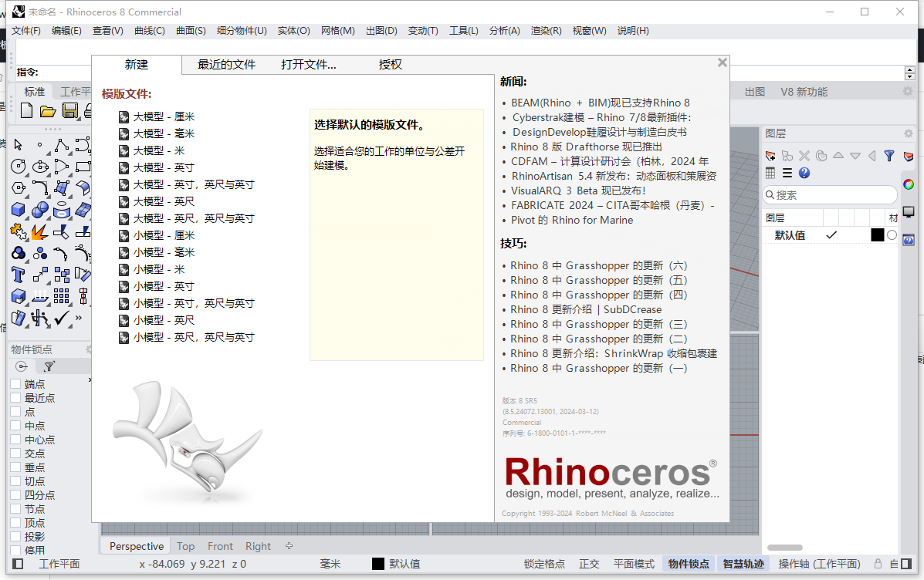Select the rectangular Array tool
Viewport: 924px width, 580px height.
pyautogui.click(x=61, y=296)
